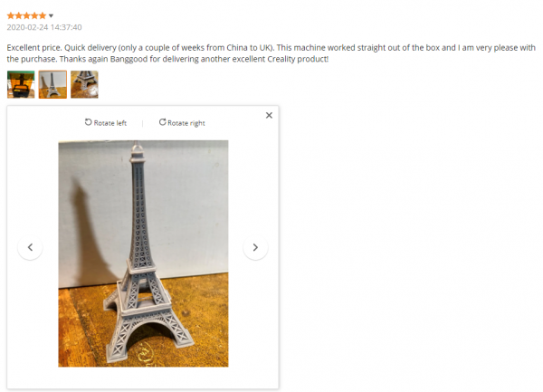This screenshot has height=392, width=543.
Task: Select the fifth star in the rating
Action: click(43, 15)
